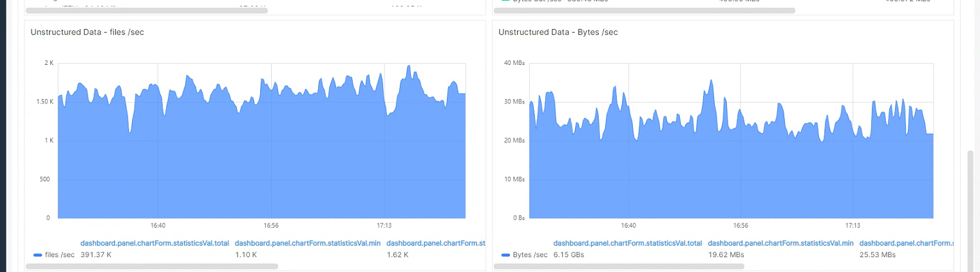Click the files /sec legend color swatch
Image resolution: width=980 pixels, height=272 pixels.
click(x=37, y=255)
